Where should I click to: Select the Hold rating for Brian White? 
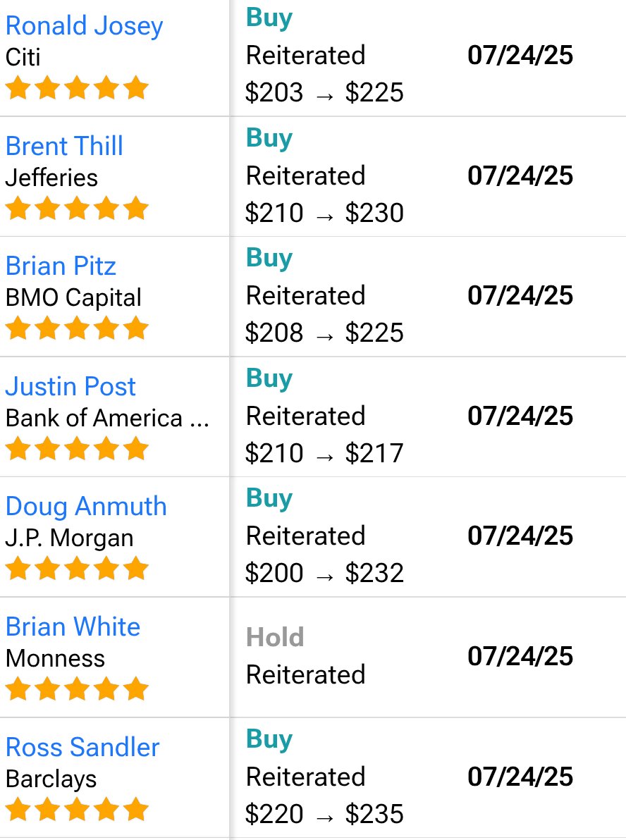pos(275,638)
